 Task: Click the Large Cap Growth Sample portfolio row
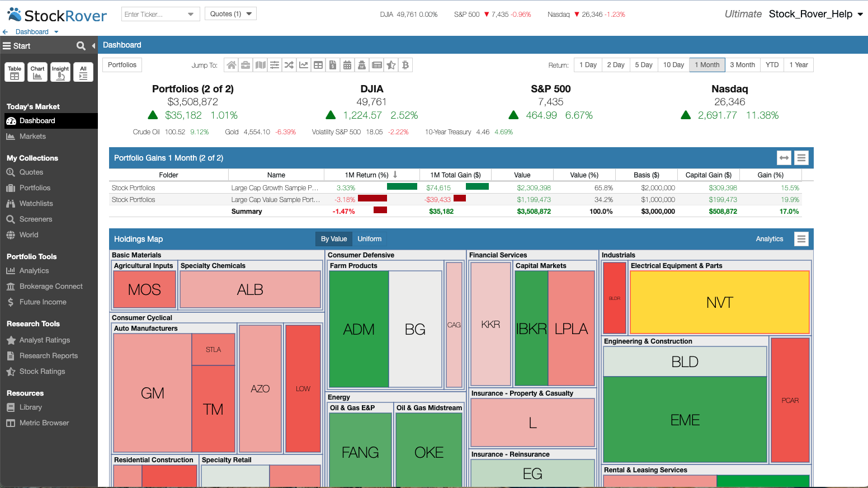tap(455, 188)
